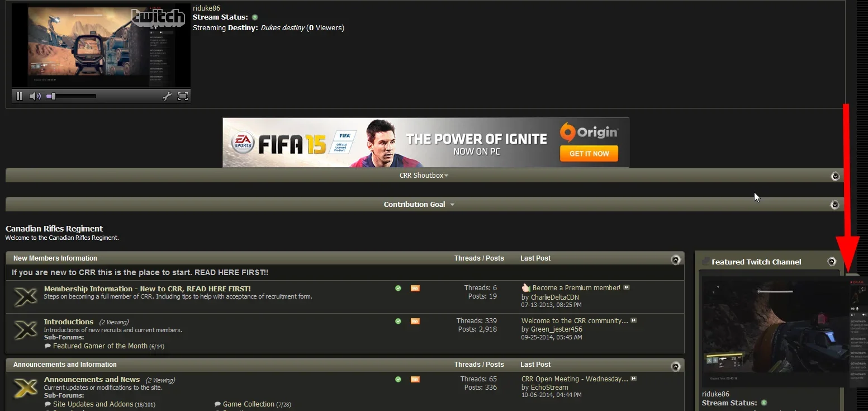The width and height of the screenshot is (868, 411).
Task: Open Introductions RSS feed icon
Action: tap(415, 321)
